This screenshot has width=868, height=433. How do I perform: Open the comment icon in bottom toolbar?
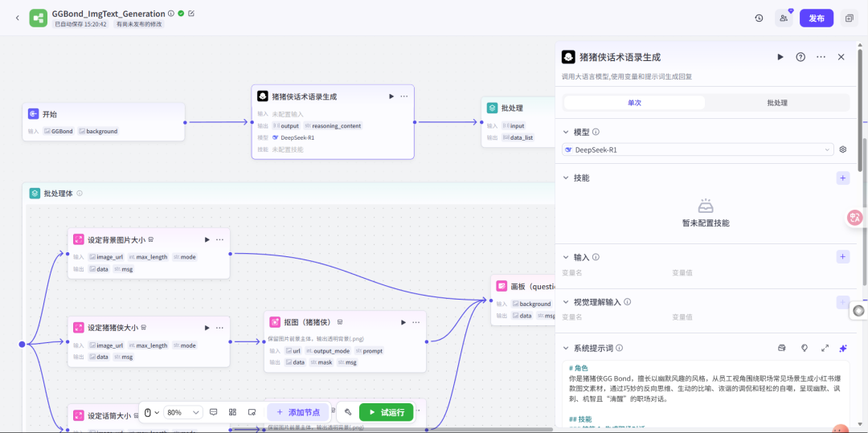pyautogui.click(x=214, y=413)
